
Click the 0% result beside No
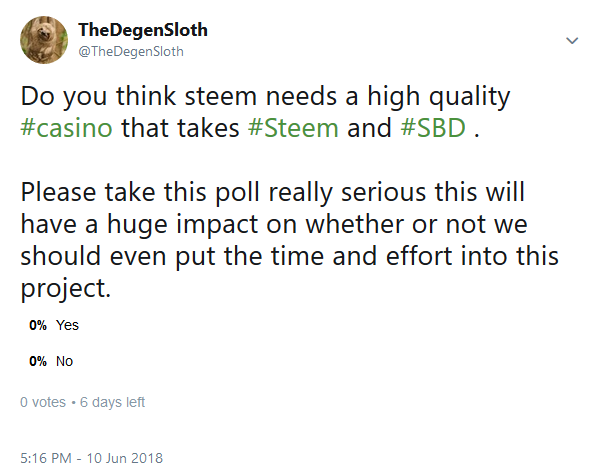(38, 361)
